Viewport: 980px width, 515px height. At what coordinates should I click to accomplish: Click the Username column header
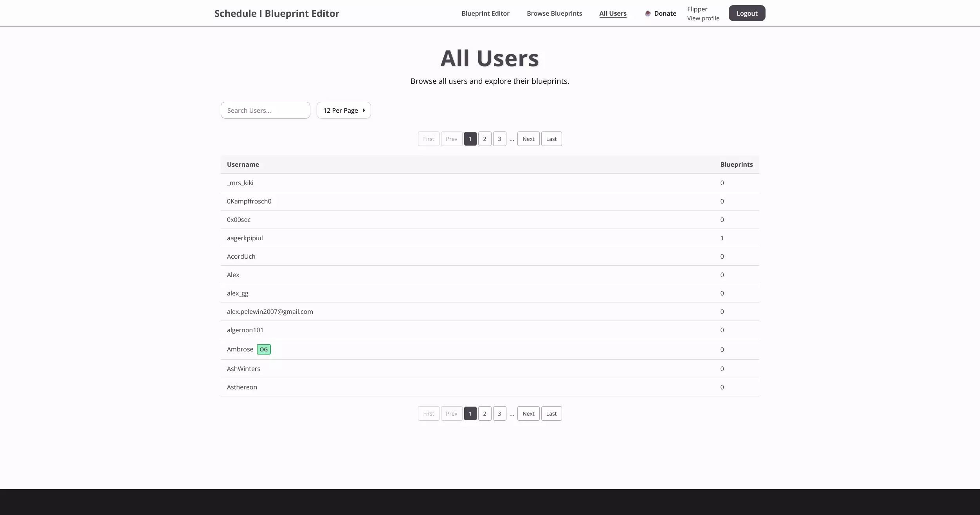pyautogui.click(x=243, y=164)
